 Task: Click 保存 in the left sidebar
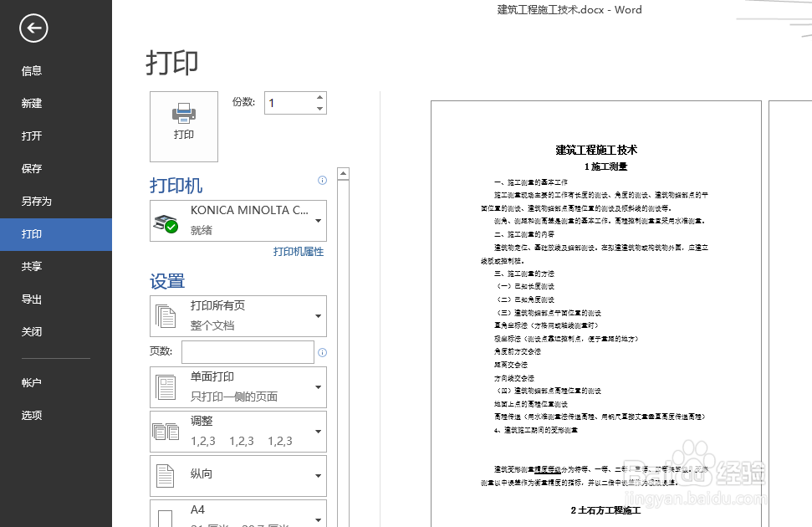(32, 168)
